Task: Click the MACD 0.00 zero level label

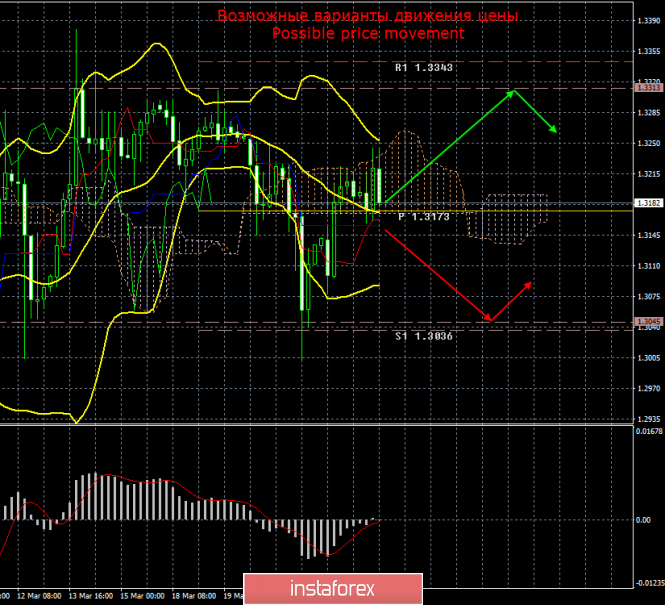Action: (x=643, y=520)
